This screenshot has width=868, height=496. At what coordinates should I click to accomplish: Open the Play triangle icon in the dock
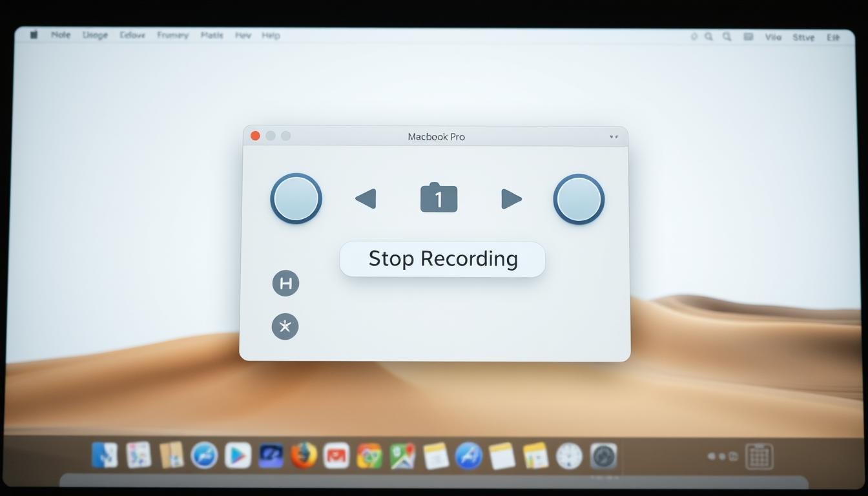(238, 455)
